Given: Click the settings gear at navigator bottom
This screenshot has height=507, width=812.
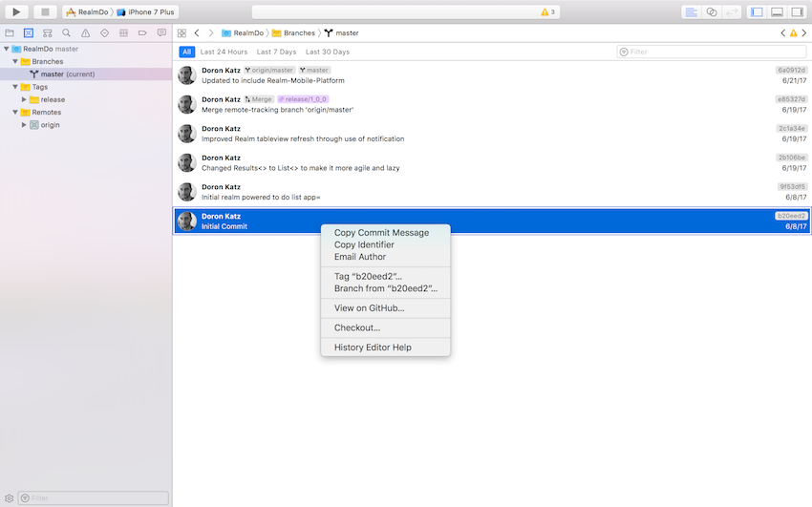Looking at the screenshot, I should coord(9,498).
